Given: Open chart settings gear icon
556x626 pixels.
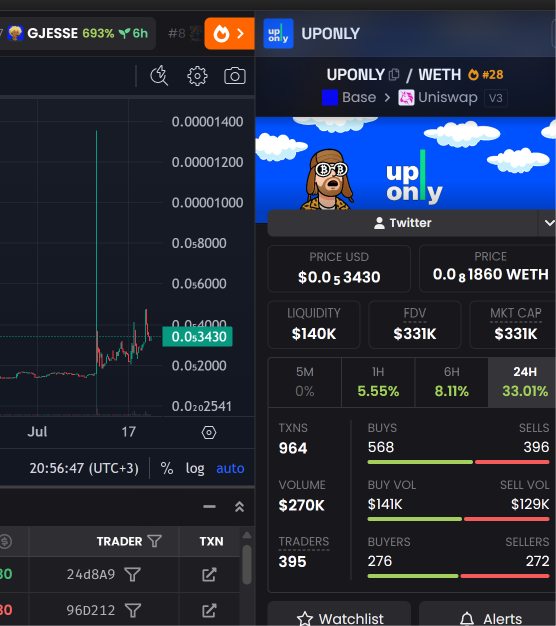Looking at the screenshot, I should [x=197, y=76].
